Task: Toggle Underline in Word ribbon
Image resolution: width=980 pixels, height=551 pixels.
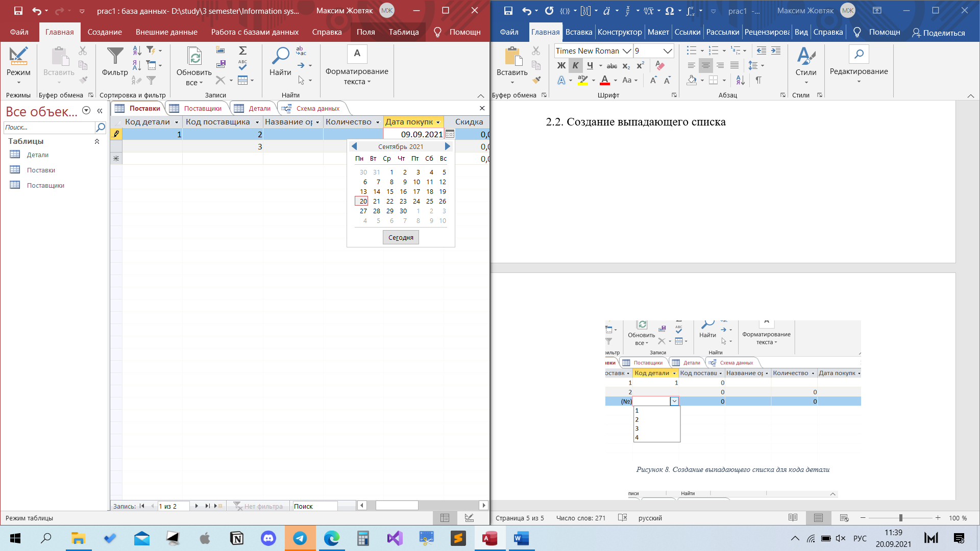Action: [x=590, y=65]
